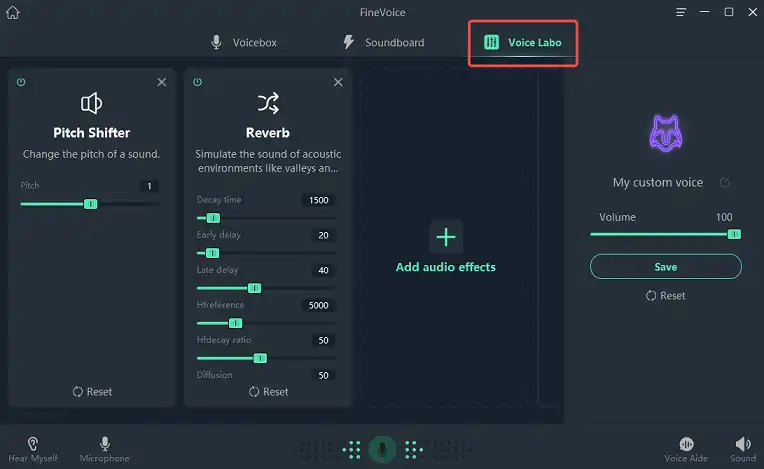Reset the Pitch Shifter settings
The image size is (764, 469).
coord(92,392)
